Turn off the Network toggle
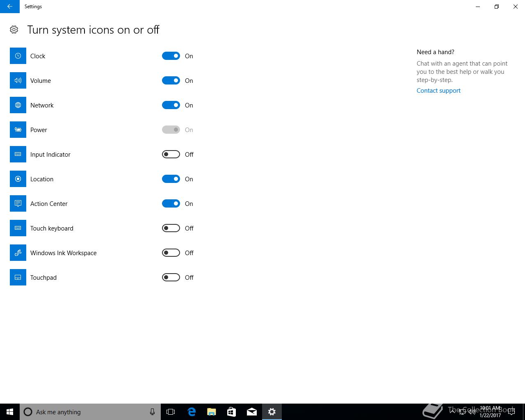 click(171, 105)
